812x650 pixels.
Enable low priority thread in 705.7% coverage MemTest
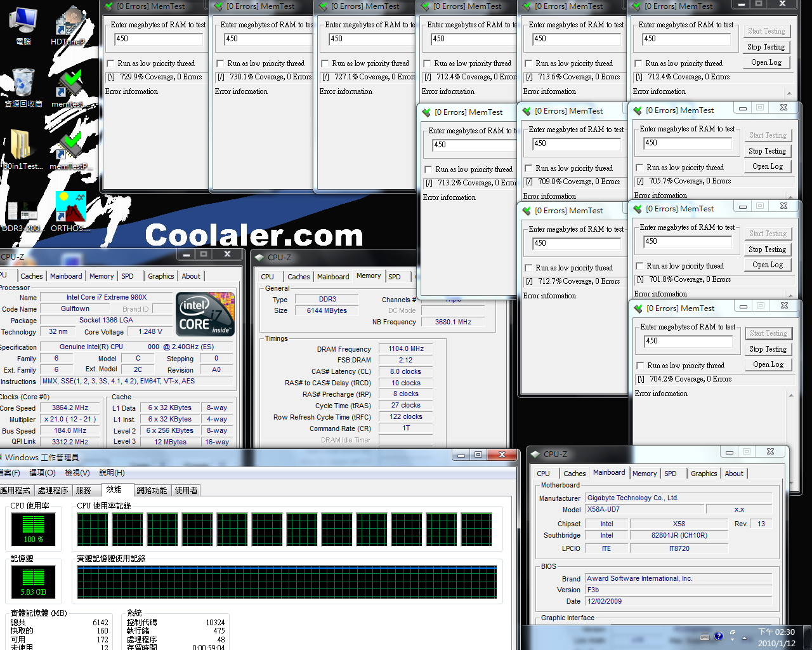click(x=640, y=168)
